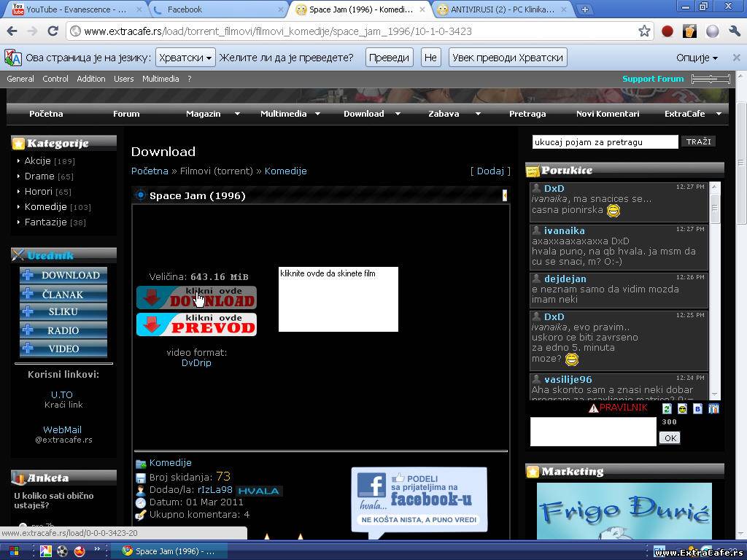
Task: Click the admin bar slider control
Action: 711,79
